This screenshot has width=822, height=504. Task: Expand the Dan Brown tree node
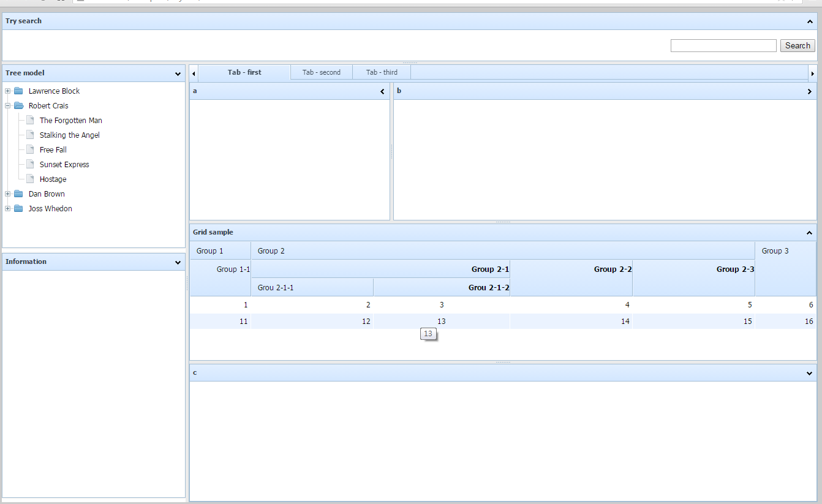tap(7, 194)
